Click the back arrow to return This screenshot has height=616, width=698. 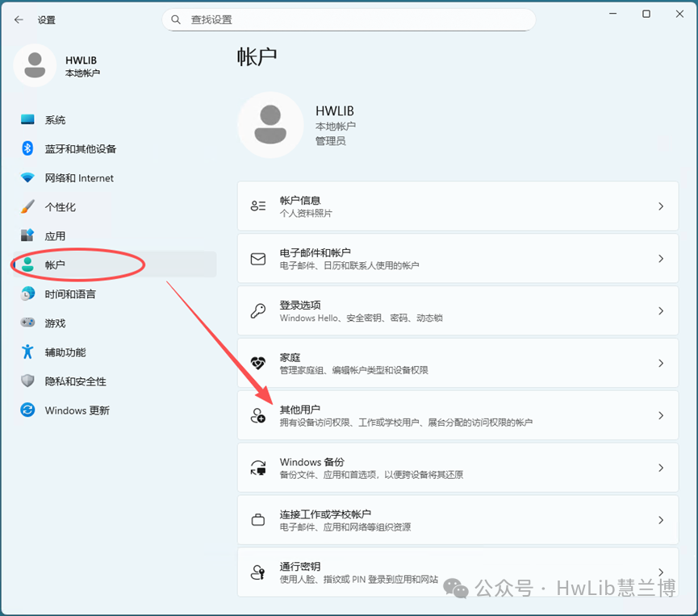(x=18, y=19)
